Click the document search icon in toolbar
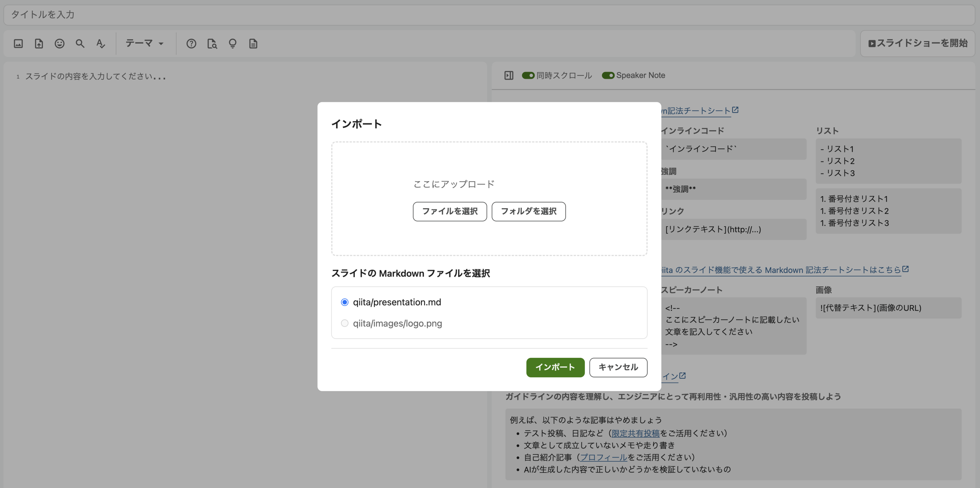 (x=212, y=43)
